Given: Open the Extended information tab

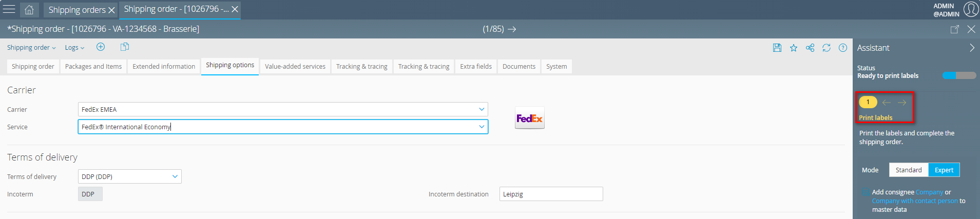Looking at the screenshot, I should (x=164, y=67).
